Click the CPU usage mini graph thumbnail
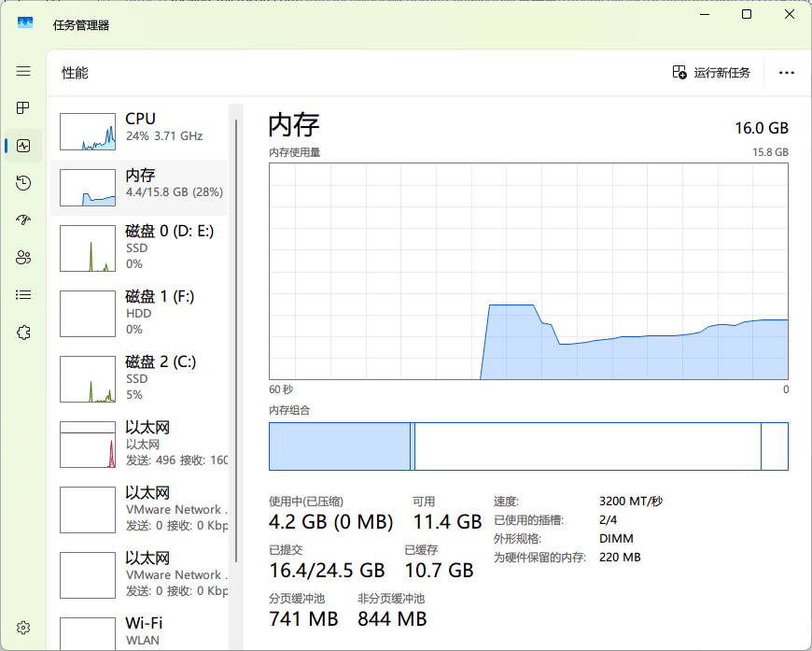 (88, 132)
